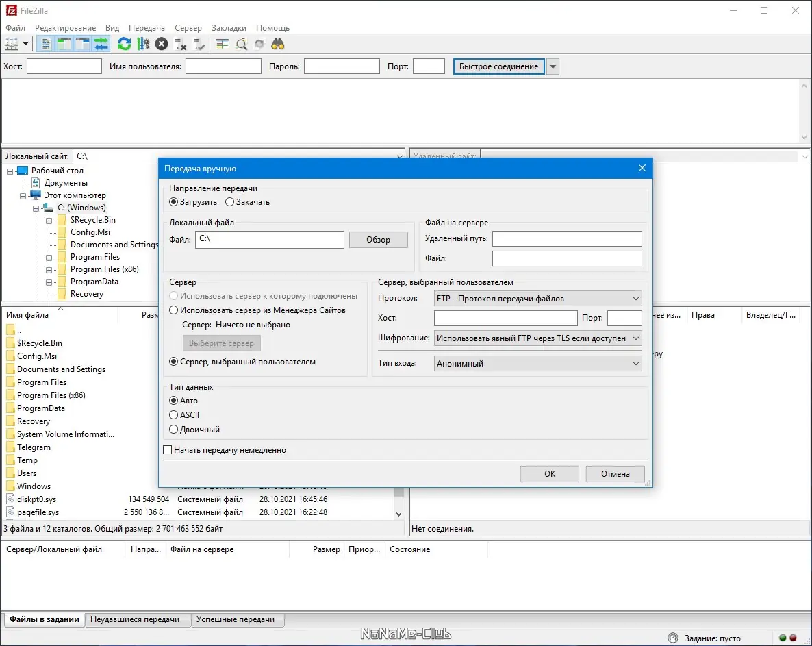Close the Передача вручную dialog
The image size is (812, 646).
pyautogui.click(x=642, y=168)
